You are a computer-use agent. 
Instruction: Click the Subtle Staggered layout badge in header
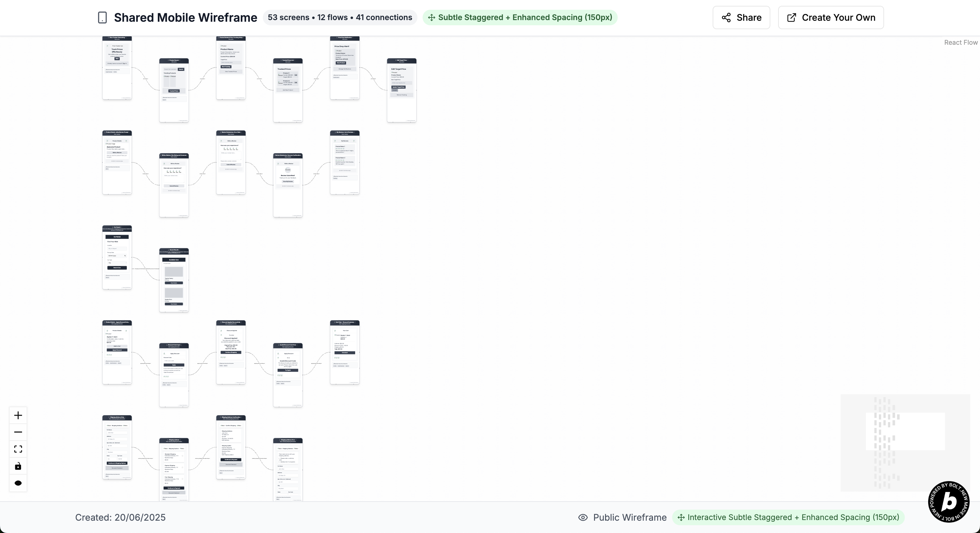tap(520, 18)
